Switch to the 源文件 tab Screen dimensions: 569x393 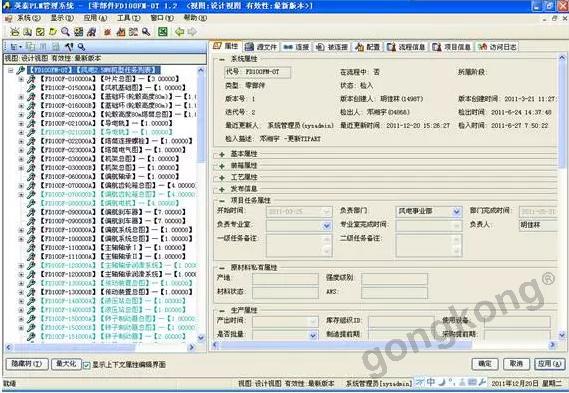pyautogui.click(x=261, y=47)
